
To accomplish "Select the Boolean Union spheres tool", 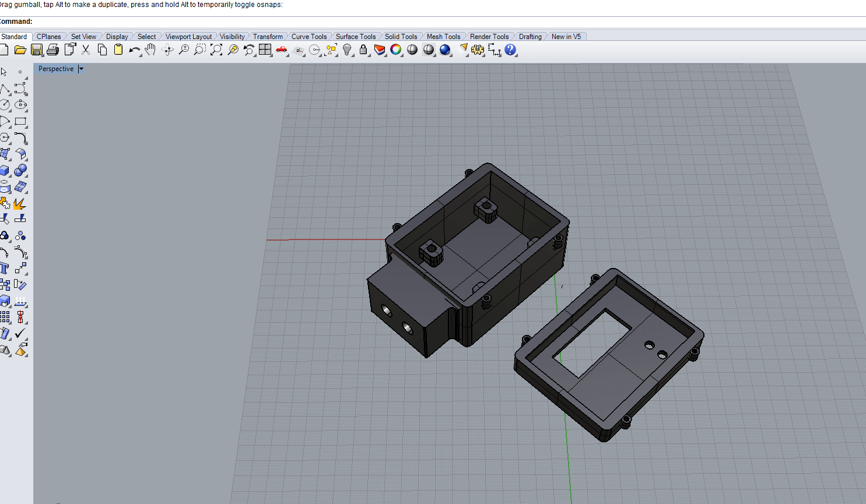I will 21,171.
